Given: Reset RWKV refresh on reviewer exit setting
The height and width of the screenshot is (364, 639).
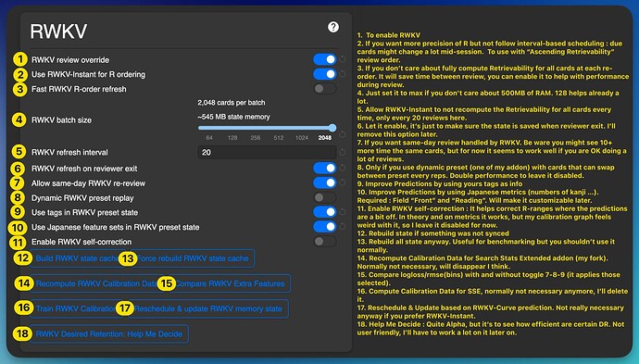Looking at the screenshot, I should pos(343,168).
